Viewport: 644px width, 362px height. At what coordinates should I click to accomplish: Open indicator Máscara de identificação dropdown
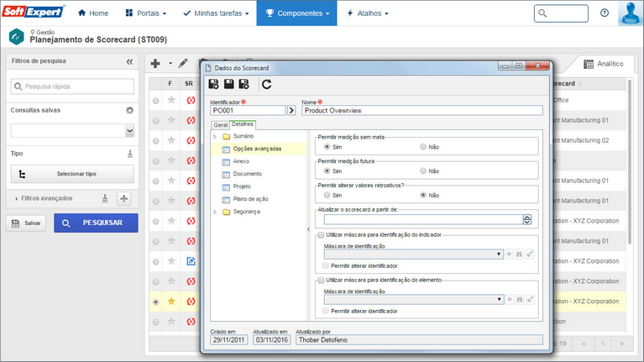pos(499,254)
